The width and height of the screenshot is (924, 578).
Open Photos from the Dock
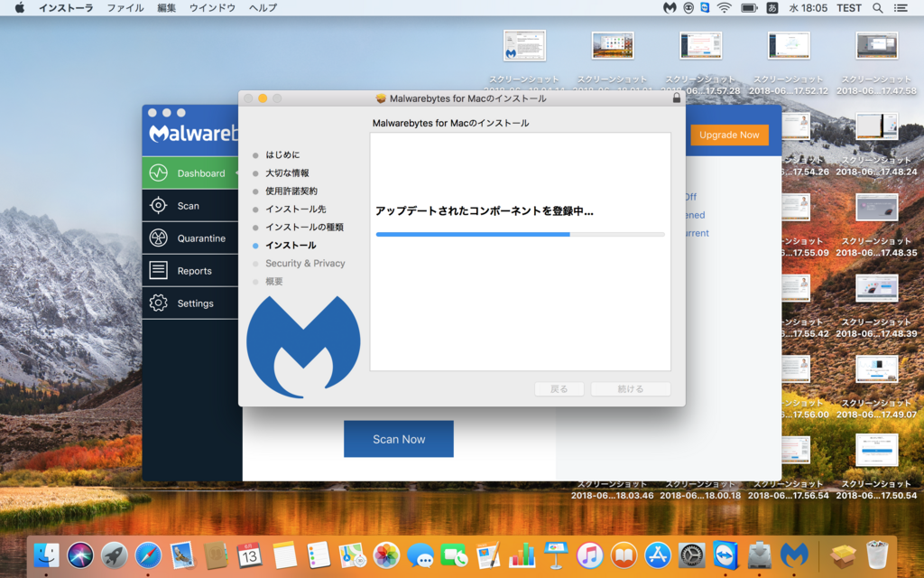[386, 555]
